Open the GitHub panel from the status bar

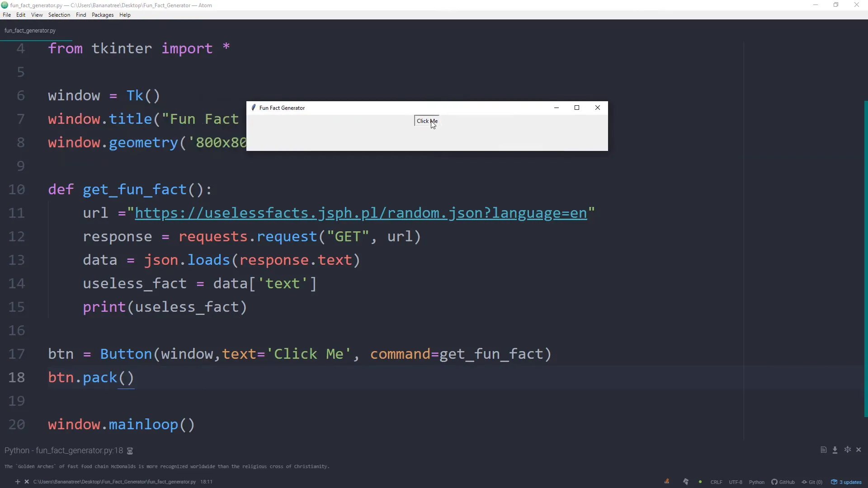[783, 482]
